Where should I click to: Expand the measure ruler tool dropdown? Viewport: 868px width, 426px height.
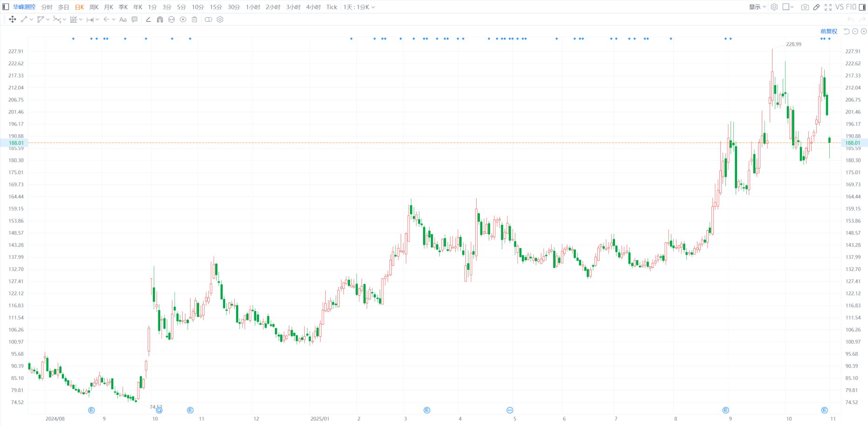[x=97, y=20]
